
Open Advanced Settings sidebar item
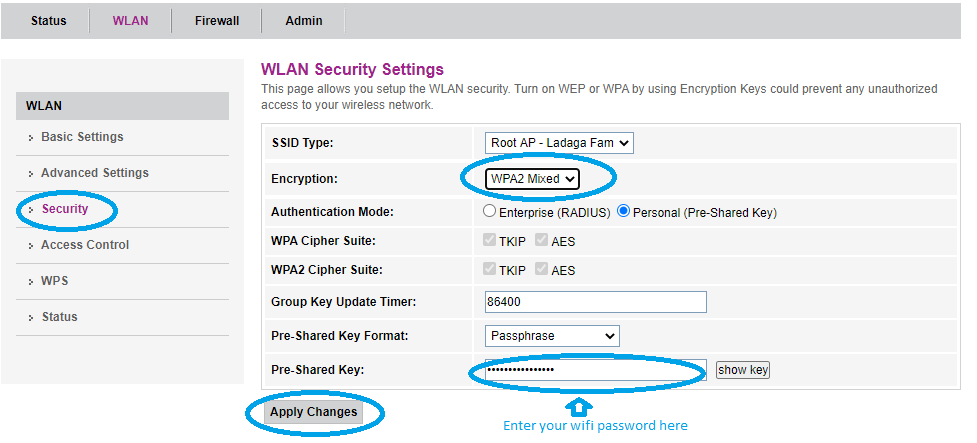tap(95, 173)
